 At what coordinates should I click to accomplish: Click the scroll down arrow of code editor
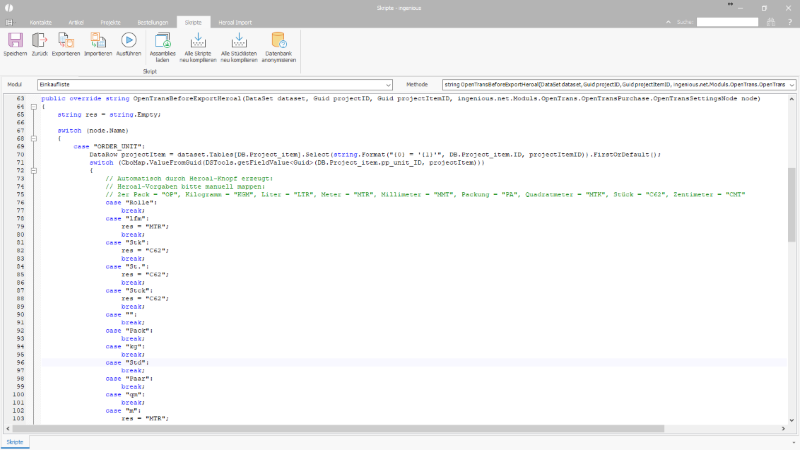pyautogui.click(x=791, y=420)
